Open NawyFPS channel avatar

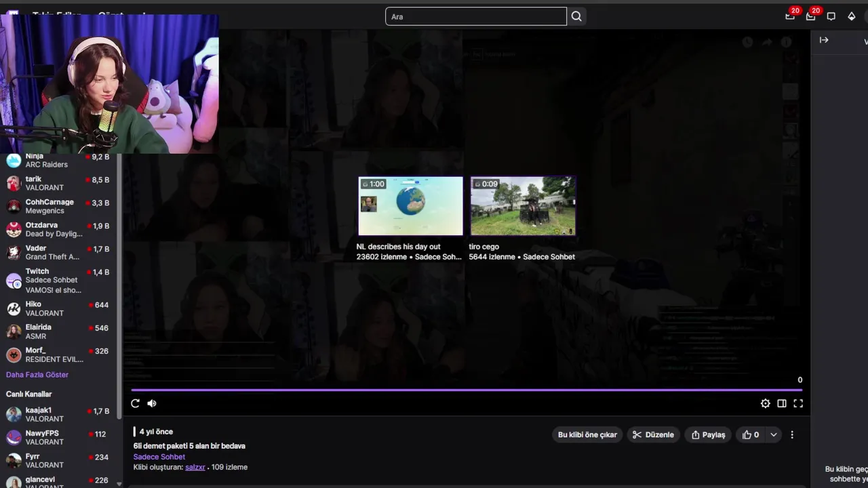pyautogui.click(x=14, y=437)
